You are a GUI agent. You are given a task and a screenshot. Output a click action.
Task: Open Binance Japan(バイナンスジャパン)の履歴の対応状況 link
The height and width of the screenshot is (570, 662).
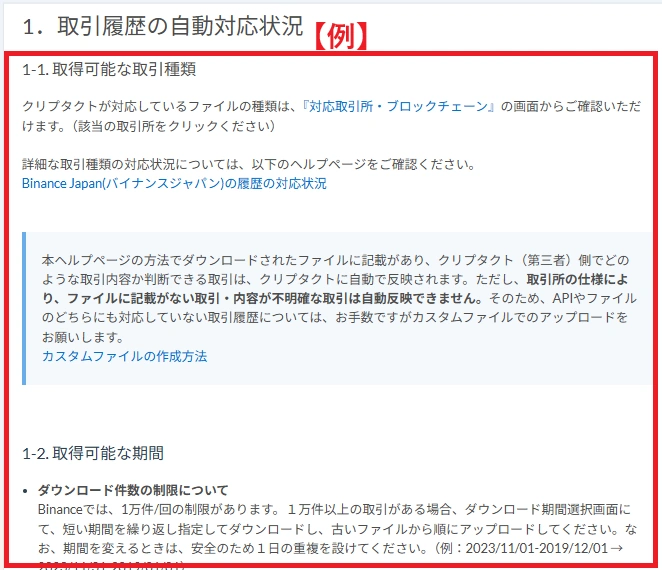point(174,184)
